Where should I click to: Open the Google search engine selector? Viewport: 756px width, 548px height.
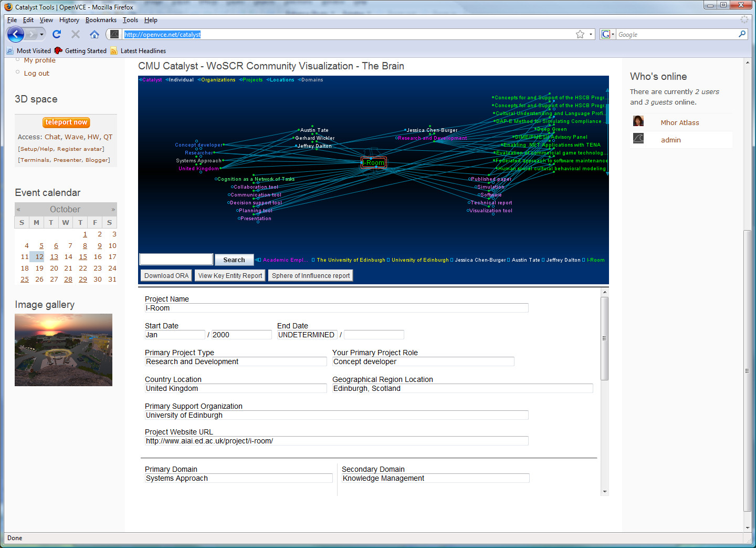click(607, 34)
